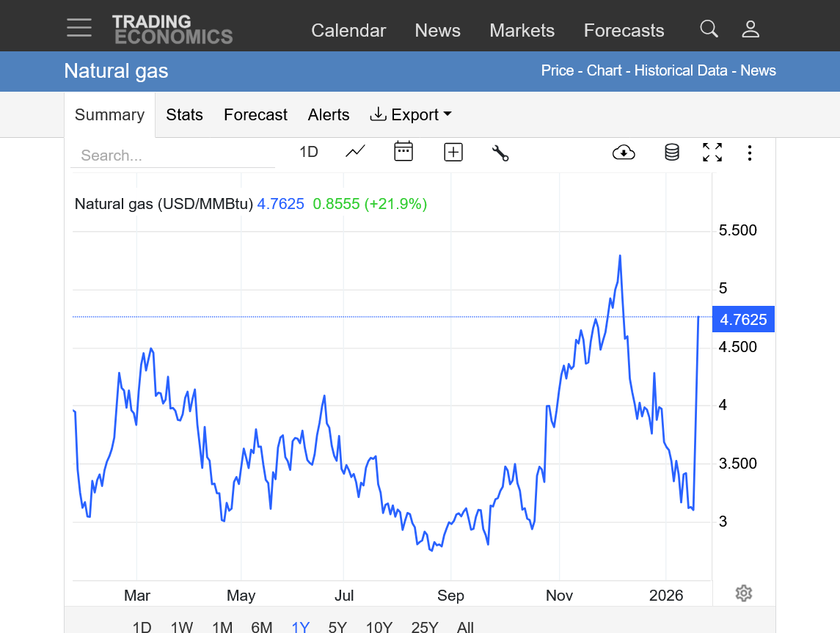Open the user account icon
Screen dimensions: 840x633
click(750, 29)
